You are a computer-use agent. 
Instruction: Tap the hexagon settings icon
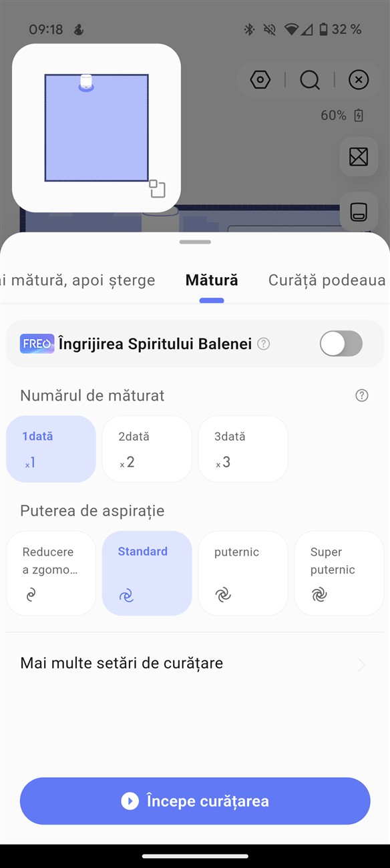point(260,81)
